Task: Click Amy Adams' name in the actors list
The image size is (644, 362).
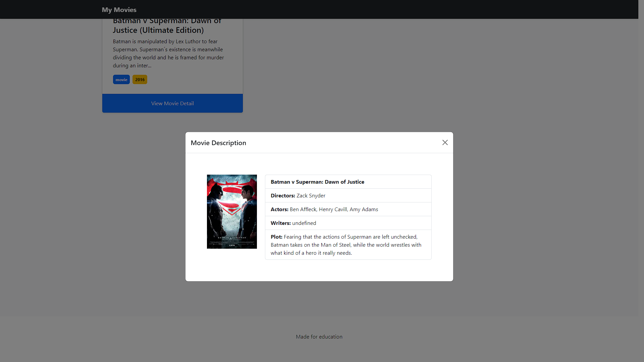Action: click(364, 209)
